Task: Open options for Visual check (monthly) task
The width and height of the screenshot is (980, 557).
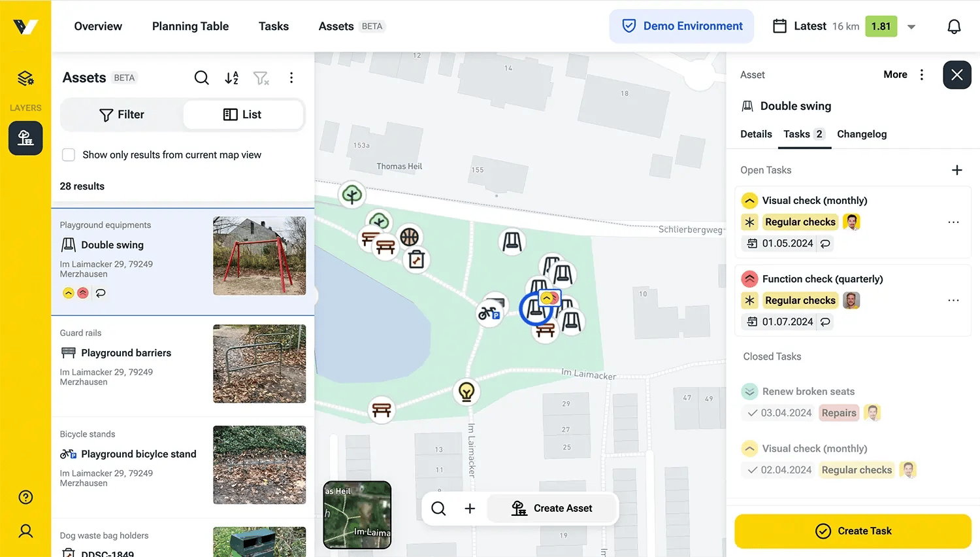Action: point(953,222)
